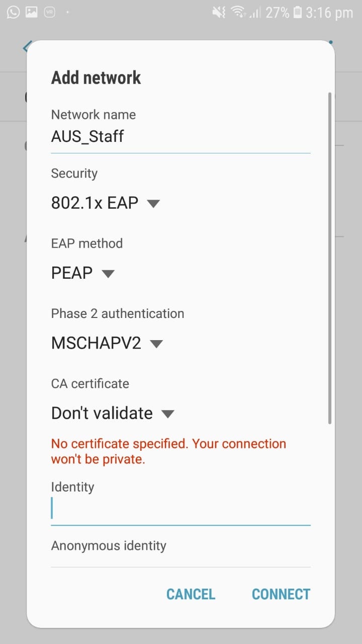Click the Network name field AUS_Staff
The image size is (362, 644).
(180, 136)
